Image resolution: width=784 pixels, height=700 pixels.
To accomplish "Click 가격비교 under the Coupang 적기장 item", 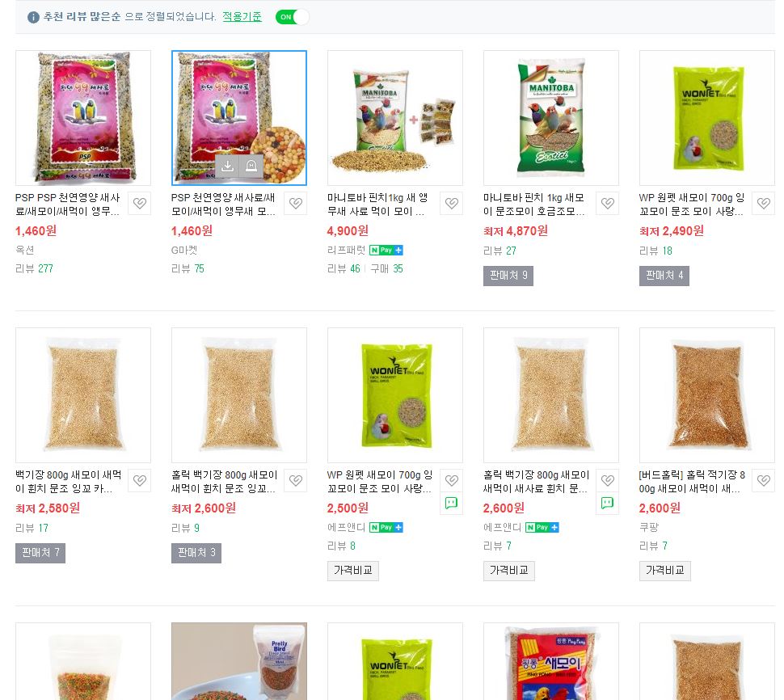I will coord(665,571).
